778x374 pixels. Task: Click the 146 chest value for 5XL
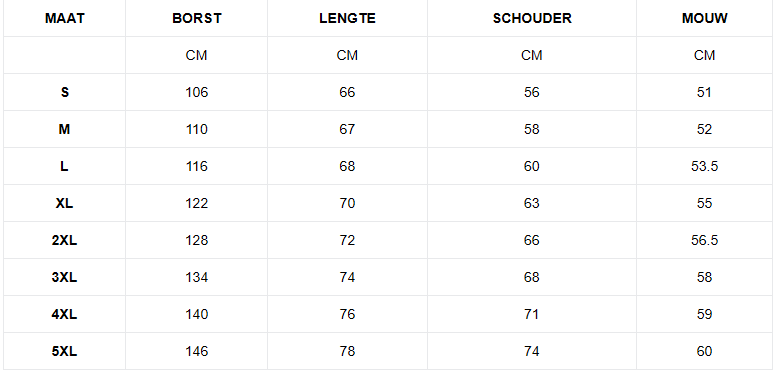click(196, 352)
